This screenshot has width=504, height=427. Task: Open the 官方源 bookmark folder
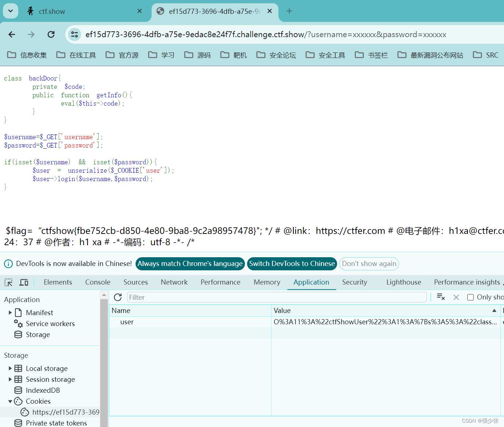(x=122, y=55)
